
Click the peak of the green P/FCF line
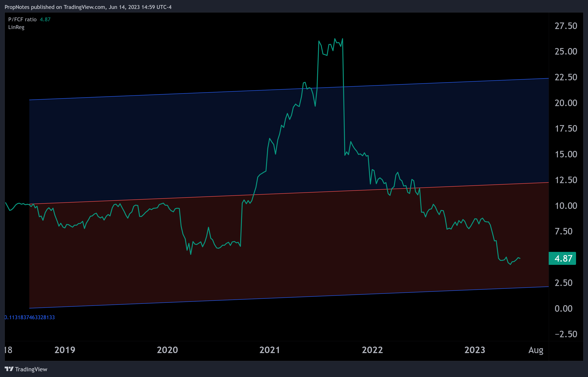342,39
